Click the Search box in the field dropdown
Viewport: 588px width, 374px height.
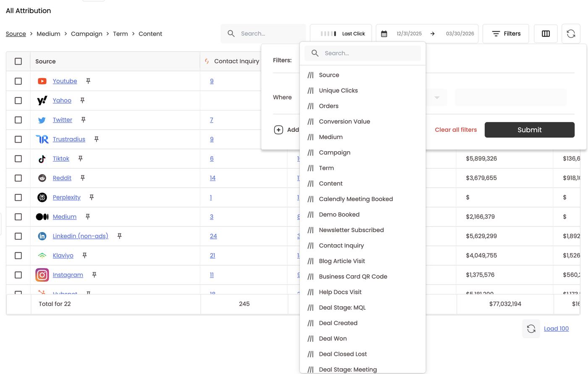(x=362, y=53)
